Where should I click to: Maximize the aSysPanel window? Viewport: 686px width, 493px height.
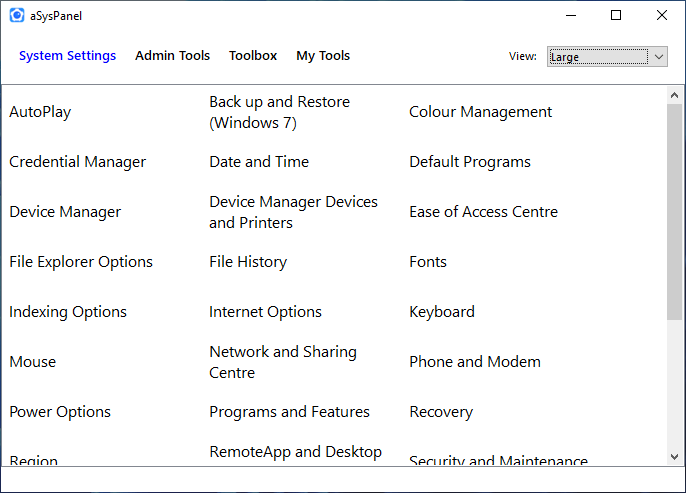coord(616,15)
